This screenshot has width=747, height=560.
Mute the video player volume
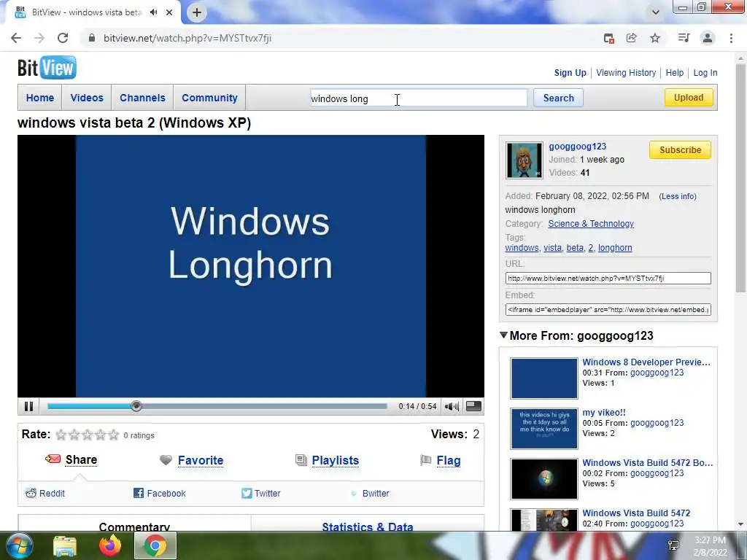click(452, 406)
